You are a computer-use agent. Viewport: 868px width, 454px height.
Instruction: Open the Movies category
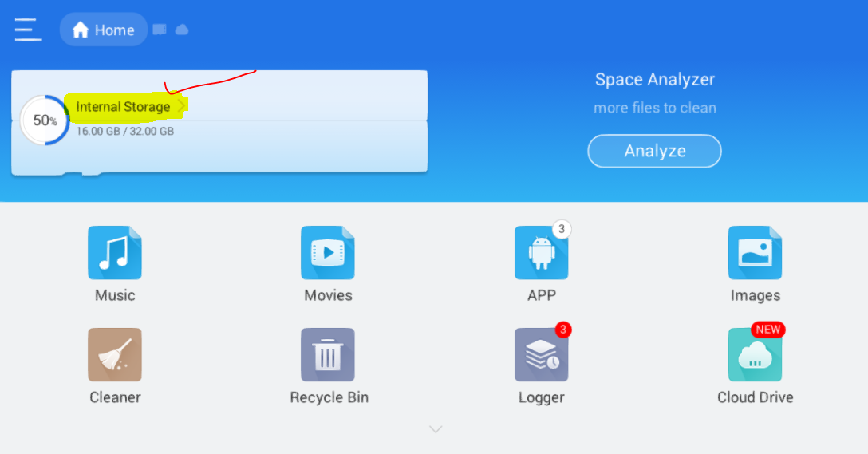click(x=328, y=252)
